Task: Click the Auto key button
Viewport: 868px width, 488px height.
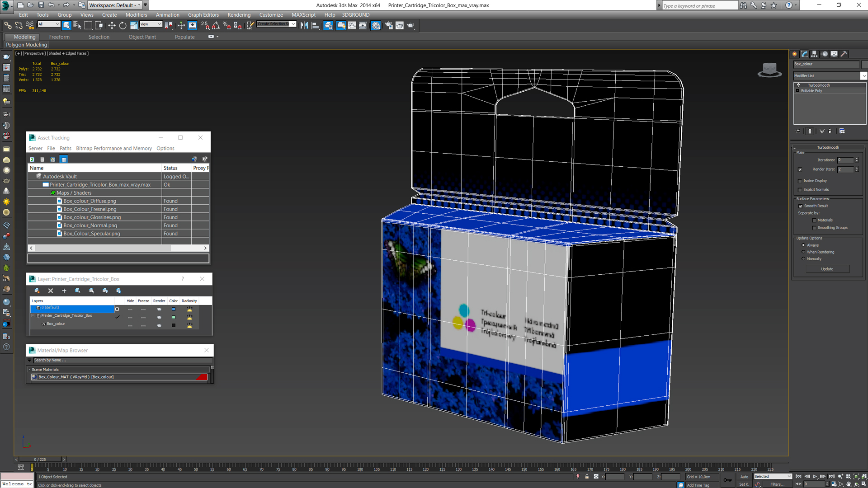Action: (744, 477)
